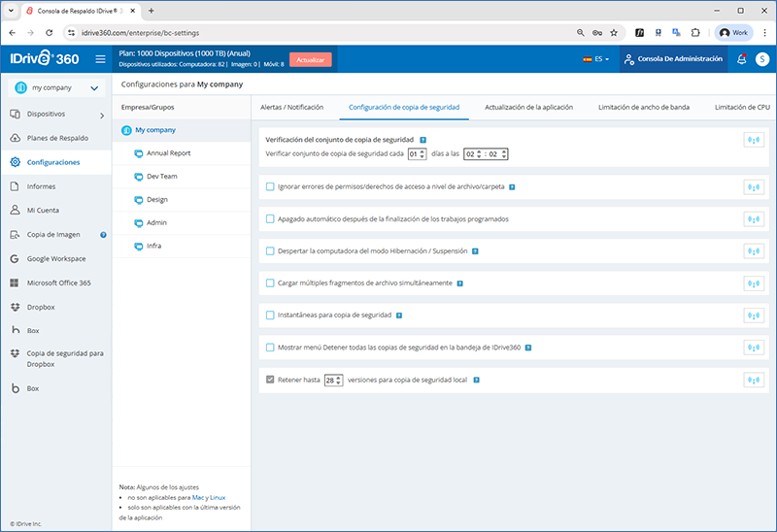Open the my company selector dropdown
This screenshot has height=532, width=777.
point(55,88)
